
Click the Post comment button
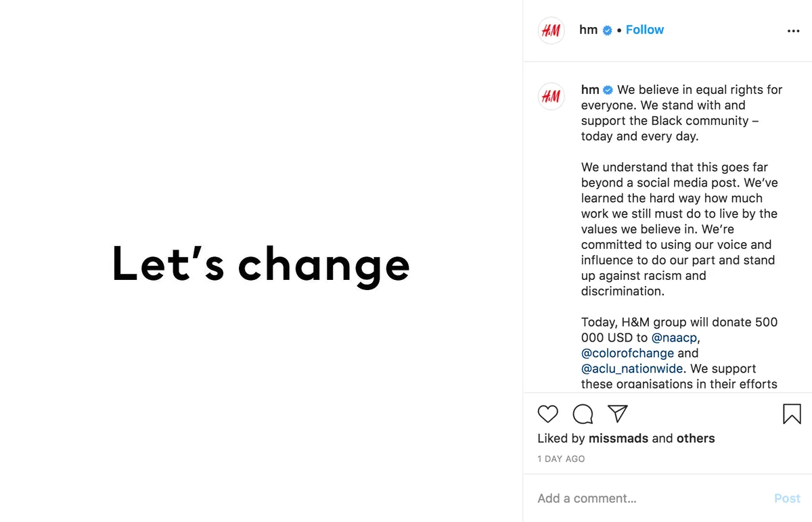point(787,498)
